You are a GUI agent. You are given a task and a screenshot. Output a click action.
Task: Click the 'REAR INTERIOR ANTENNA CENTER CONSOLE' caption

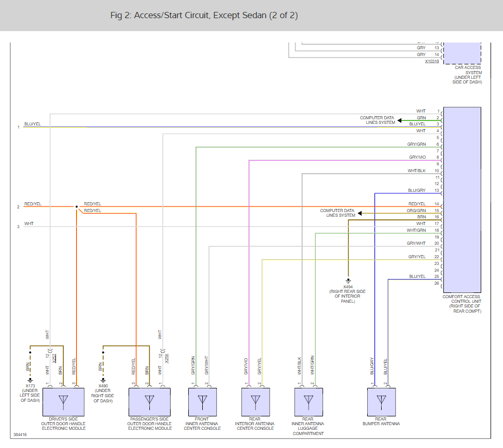click(255, 424)
